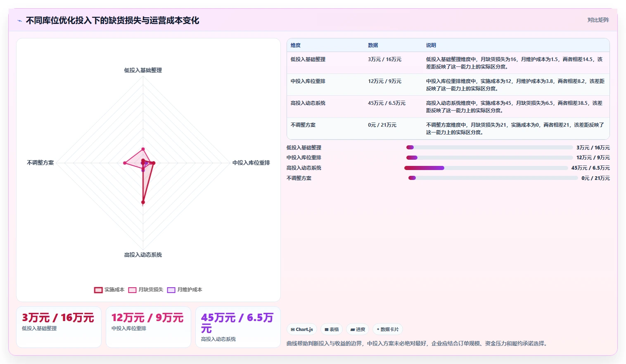Click the dashboard title 不同库位优化投入下的缺货损失与运营成本变化
This screenshot has height=364, width=626.
coord(112,21)
